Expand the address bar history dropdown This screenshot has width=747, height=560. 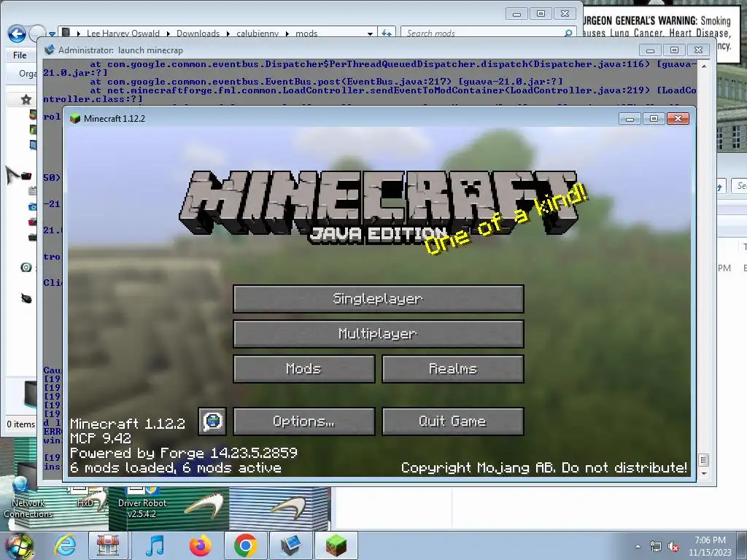coord(370,34)
